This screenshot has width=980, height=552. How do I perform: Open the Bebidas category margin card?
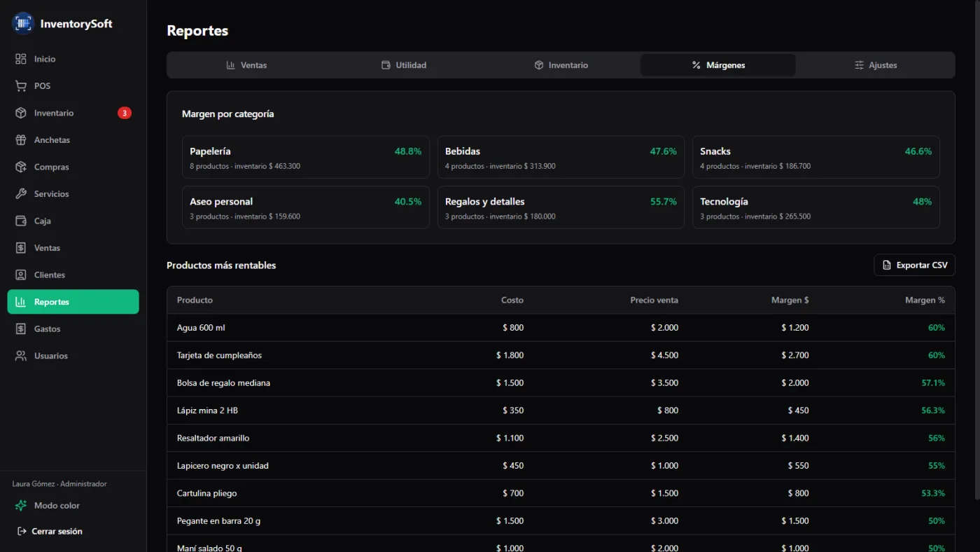click(561, 158)
